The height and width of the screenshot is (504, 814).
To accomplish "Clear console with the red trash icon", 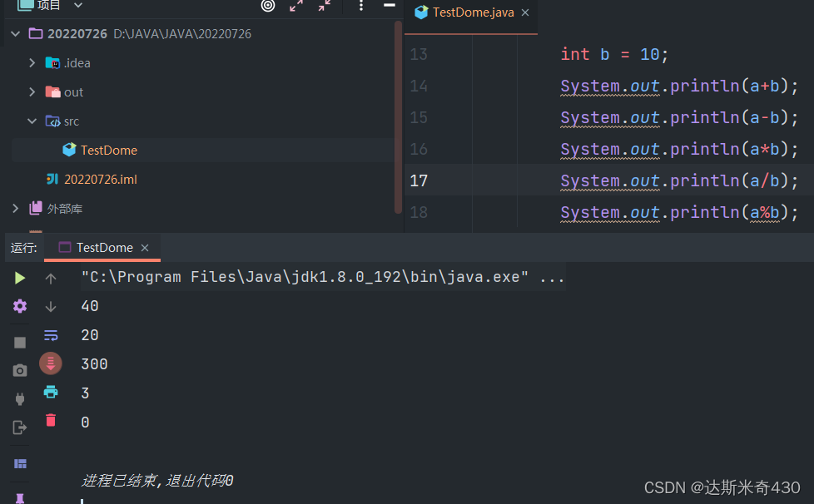I will coord(51,420).
